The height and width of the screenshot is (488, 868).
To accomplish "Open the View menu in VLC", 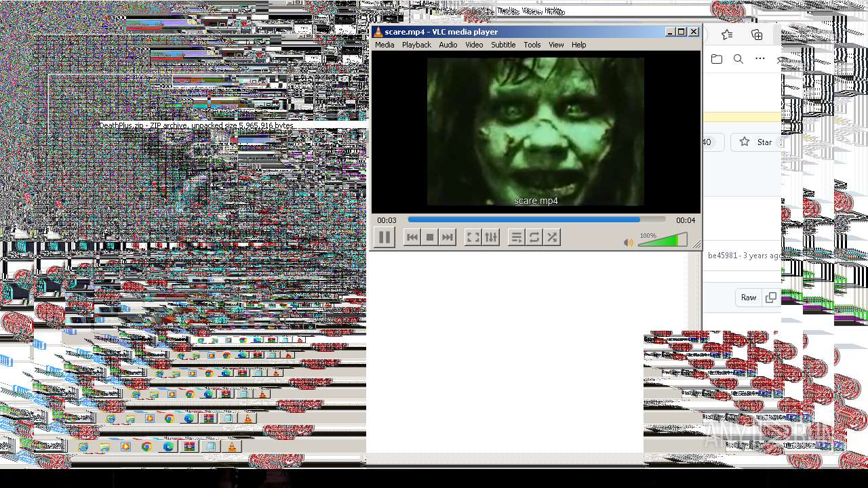I will pos(556,45).
